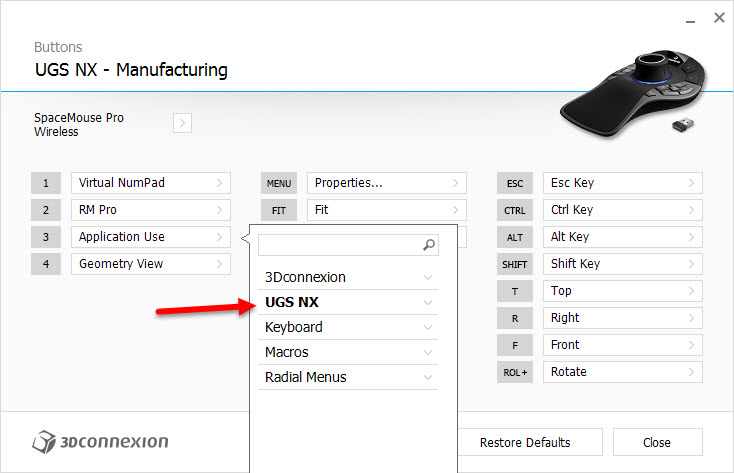734x473 pixels.
Task: Open the Ctrl Key assignment flyout
Action: (x=623, y=210)
